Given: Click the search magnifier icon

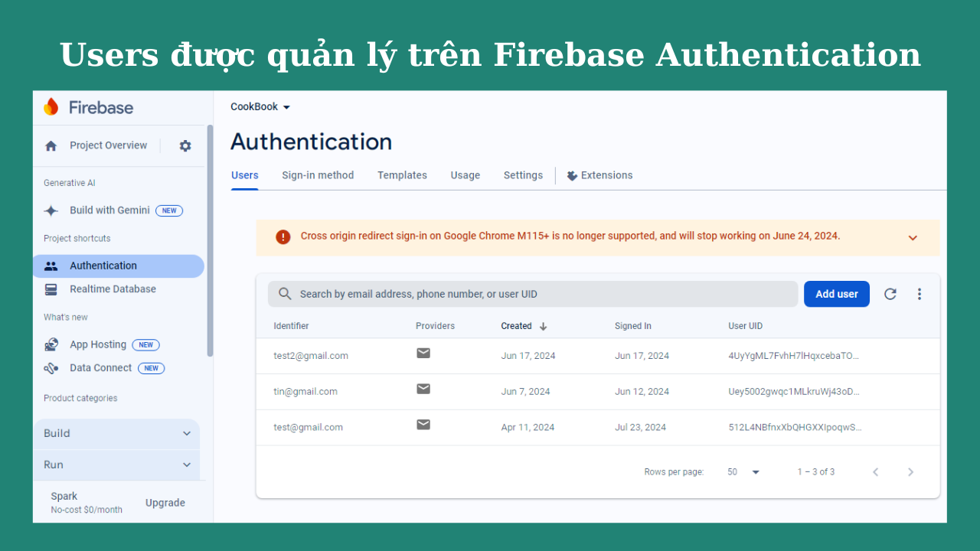Looking at the screenshot, I should tap(285, 294).
